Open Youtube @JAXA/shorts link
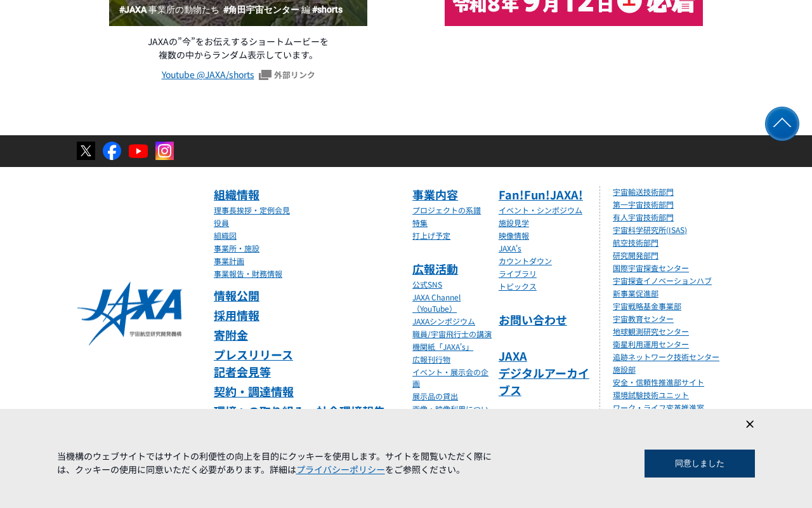Image resolution: width=812 pixels, height=508 pixels. pyautogui.click(x=208, y=75)
